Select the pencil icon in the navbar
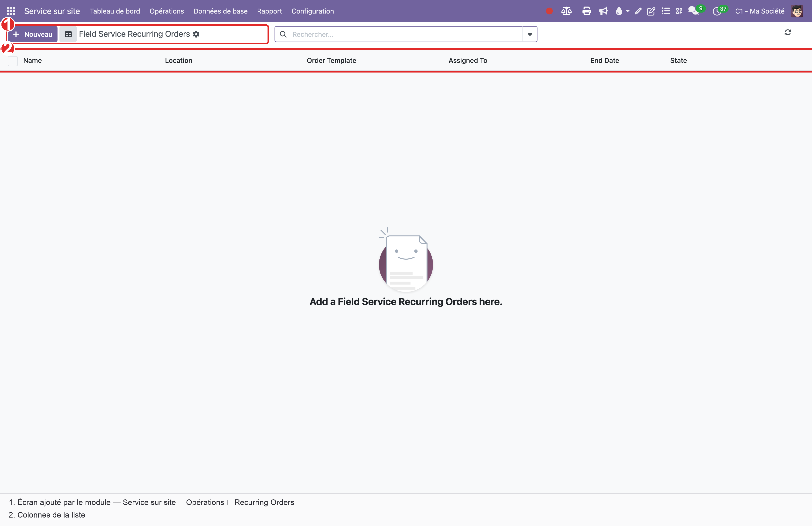 (638, 11)
